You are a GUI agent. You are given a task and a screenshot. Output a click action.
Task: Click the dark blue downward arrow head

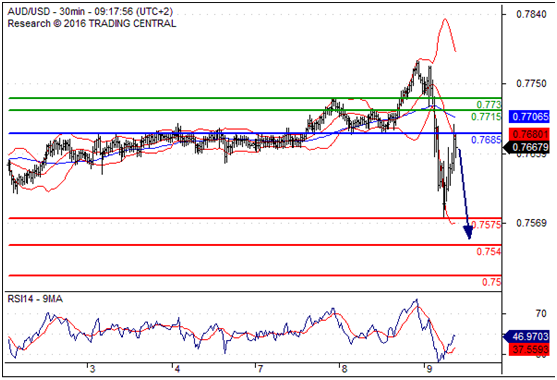(x=468, y=232)
